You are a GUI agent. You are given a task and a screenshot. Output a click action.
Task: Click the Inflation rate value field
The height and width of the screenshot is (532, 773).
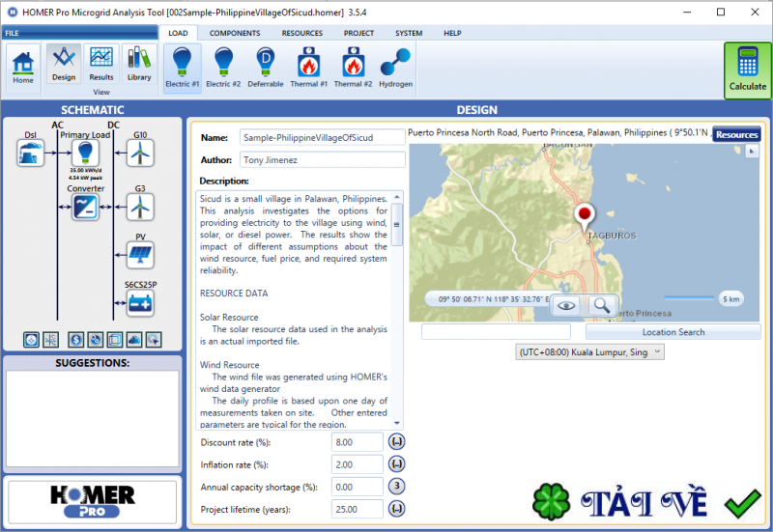(357, 464)
